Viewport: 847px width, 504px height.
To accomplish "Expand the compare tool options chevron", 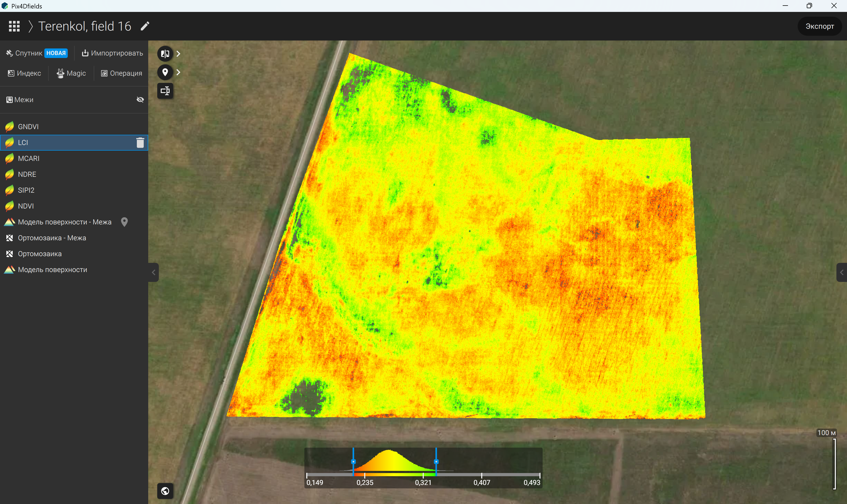I will click(178, 54).
